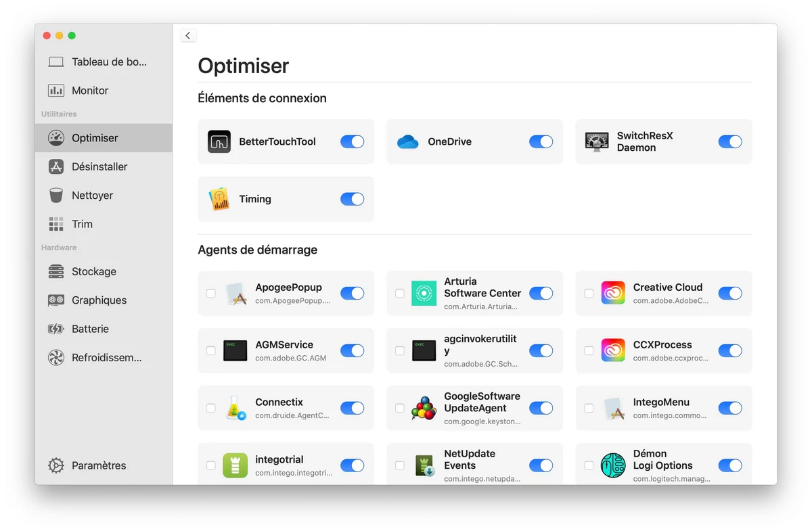
Task: Toggle the Connectix switch
Action: tap(352, 408)
